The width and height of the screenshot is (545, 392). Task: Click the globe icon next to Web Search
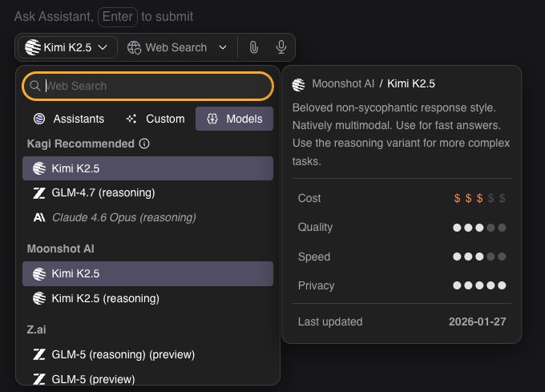click(x=134, y=47)
